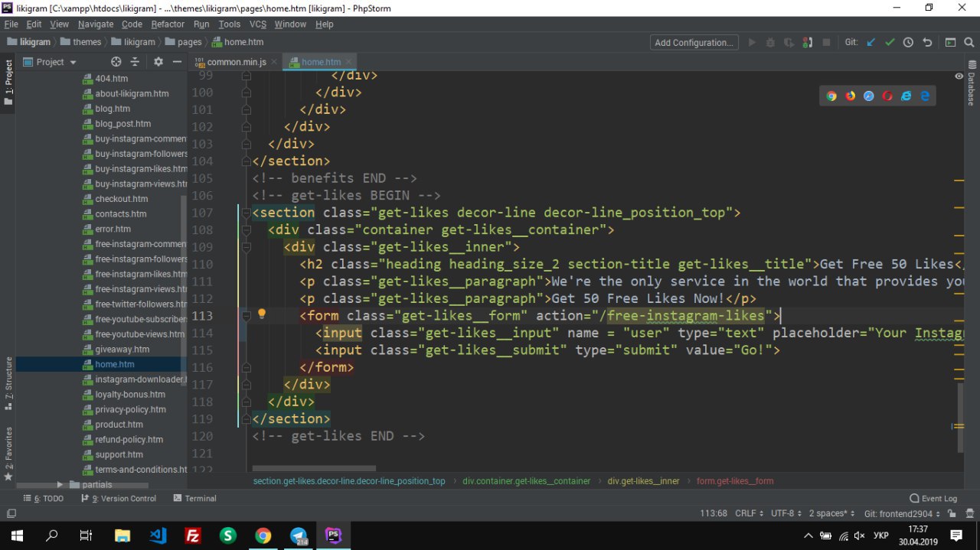The width and height of the screenshot is (980, 550).
Task: Click the Debug bug icon
Action: pos(770,42)
